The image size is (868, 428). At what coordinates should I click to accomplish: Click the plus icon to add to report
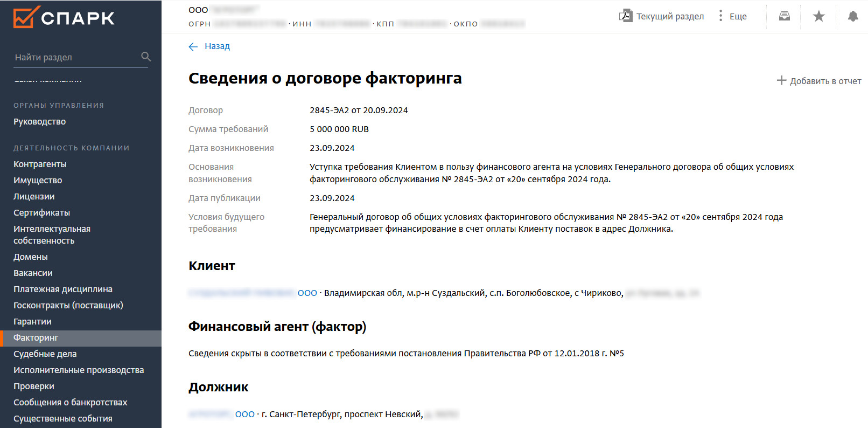(x=781, y=80)
